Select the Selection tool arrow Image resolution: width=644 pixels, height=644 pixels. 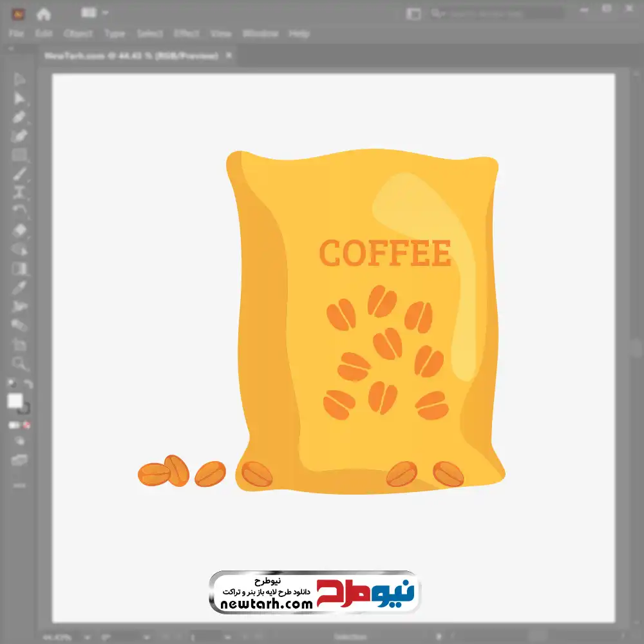coord(19,79)
